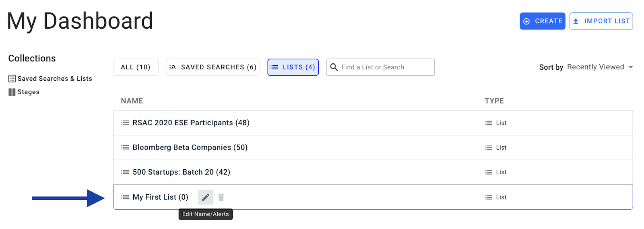Click the Stages column icon in sidebar

pyautogui.click(x=12, y=92)
